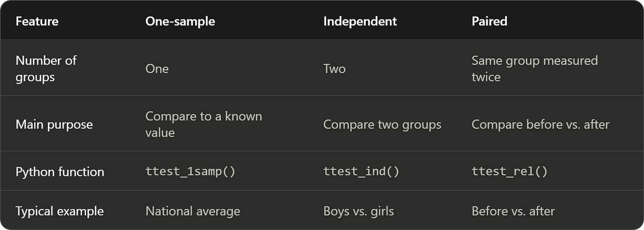Click the 'One' groups cell
644x230 pixels.
pos(157,69)
